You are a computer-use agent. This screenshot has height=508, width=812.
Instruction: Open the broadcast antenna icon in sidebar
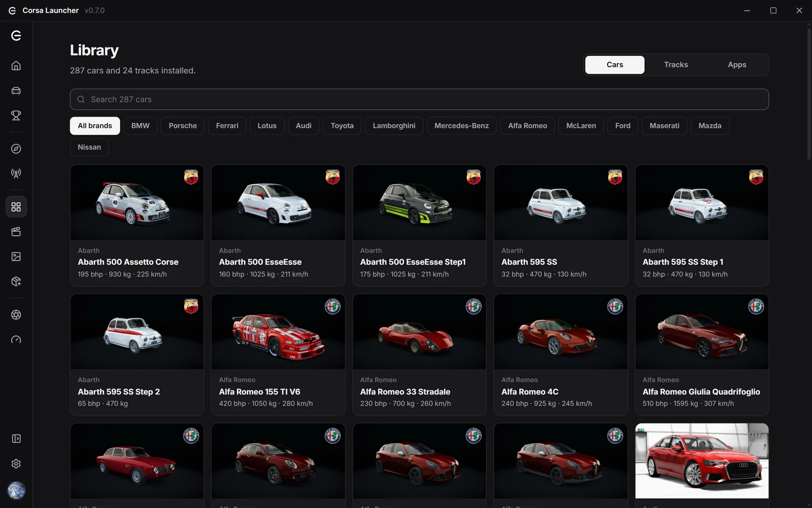point(16,173)
